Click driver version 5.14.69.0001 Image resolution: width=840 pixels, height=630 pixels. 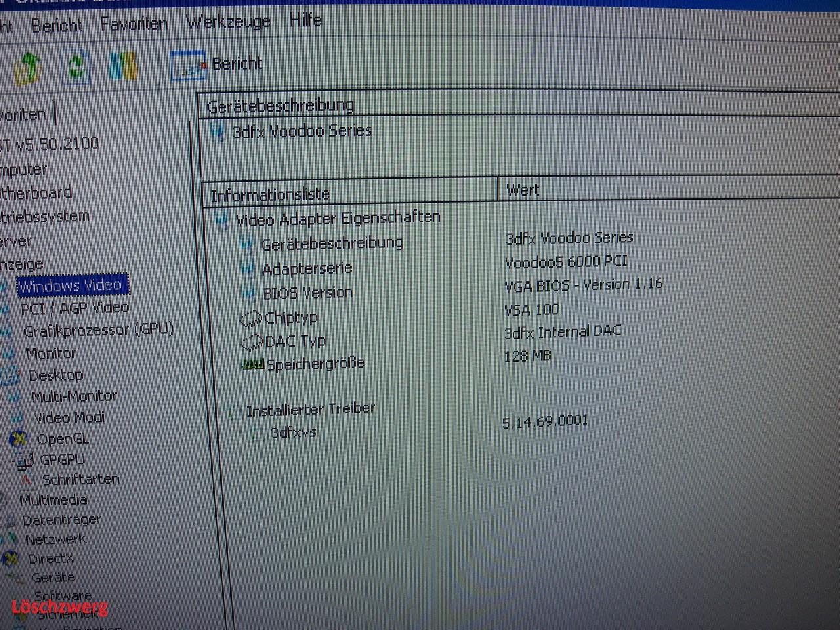(x=545, y=421)
